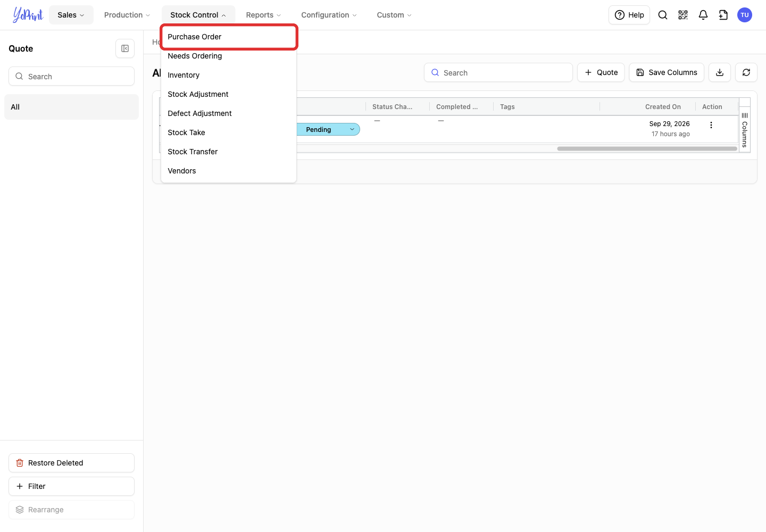Click the Status Cha... column header
Screen dimensions: 766x532
coord(393,107)
